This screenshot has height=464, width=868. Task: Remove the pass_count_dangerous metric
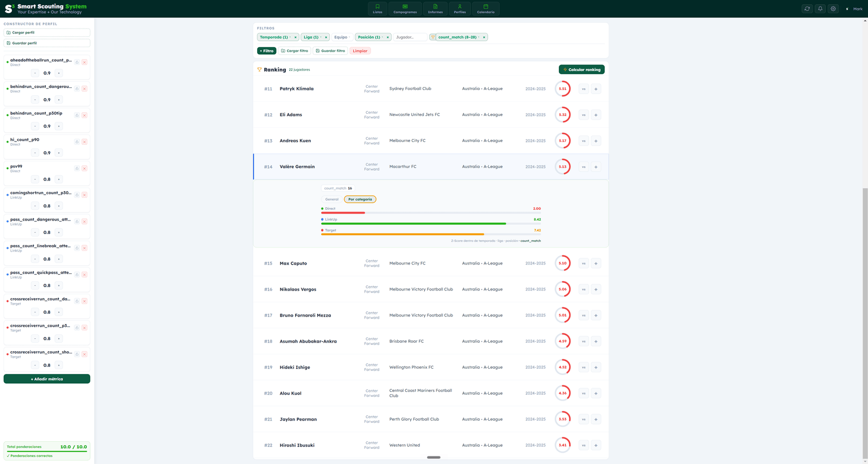tap(85, 222)
